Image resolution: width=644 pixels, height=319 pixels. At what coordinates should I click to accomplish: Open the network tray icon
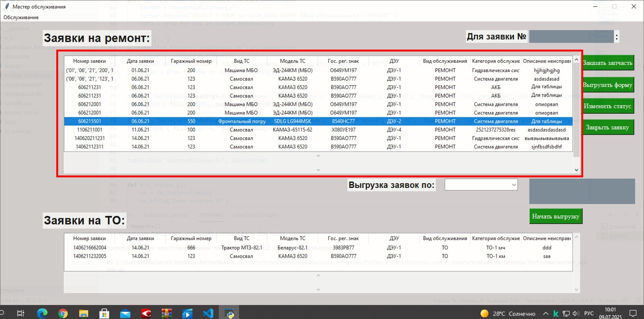(566, 313)
